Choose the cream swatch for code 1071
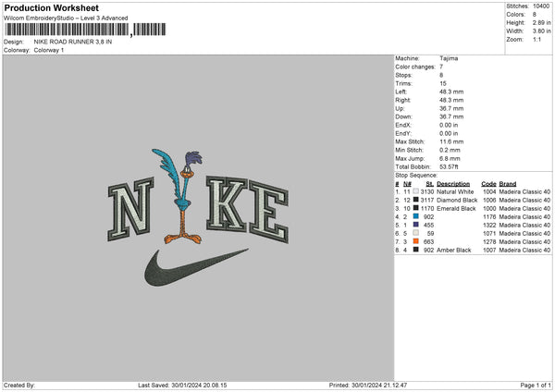555x392 pixels. tap(416, 233)
